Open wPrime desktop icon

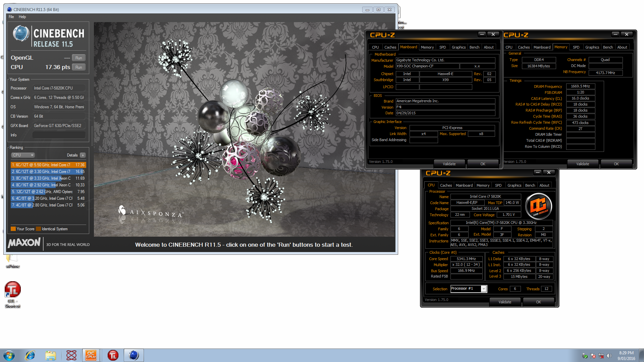(13, 261)
